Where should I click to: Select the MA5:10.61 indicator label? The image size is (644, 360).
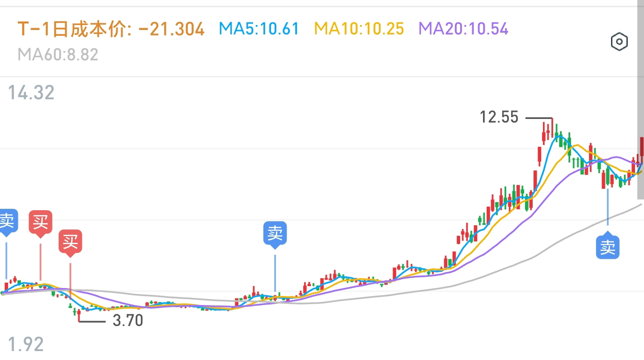[x=259, y=29]
